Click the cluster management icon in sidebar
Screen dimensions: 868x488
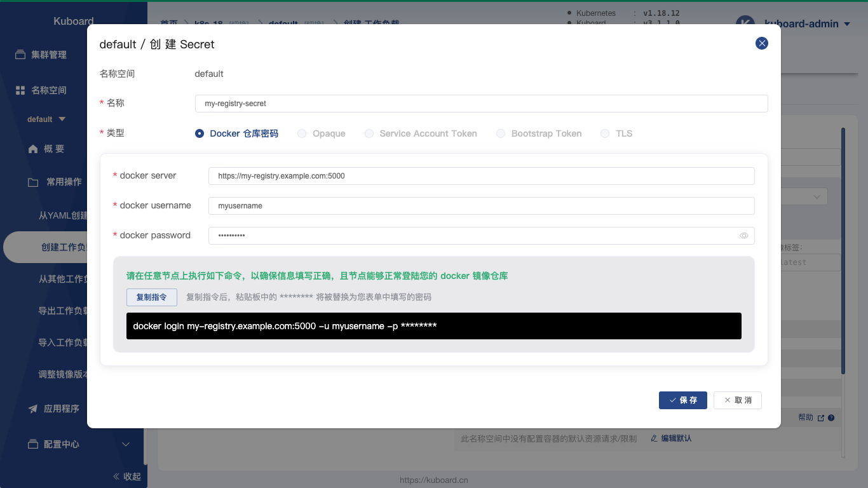pyautogui.click(x=20, y=55)
